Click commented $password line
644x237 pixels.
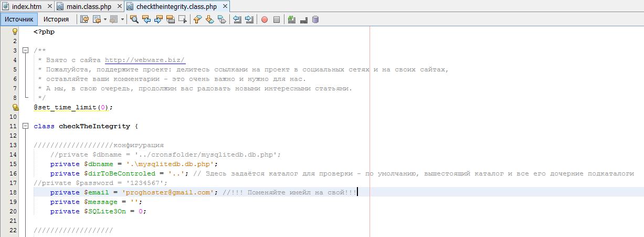[x=101, y=183]
